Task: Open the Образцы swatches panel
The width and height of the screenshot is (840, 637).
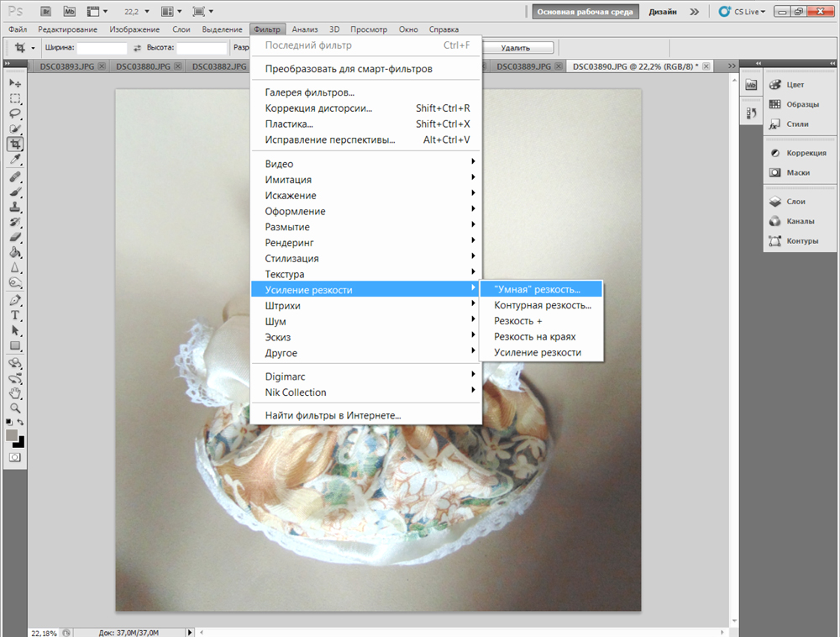Action: tap(800, 104)
